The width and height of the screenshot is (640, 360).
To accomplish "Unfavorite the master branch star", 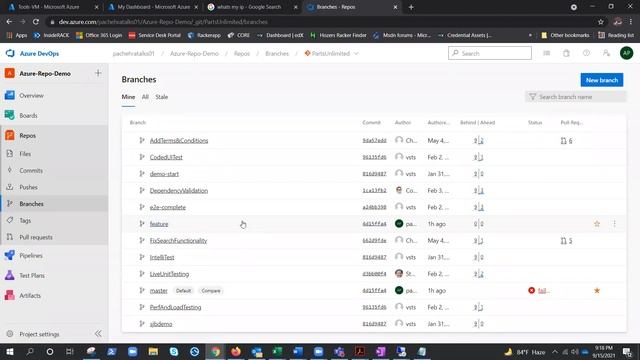I will point(597,291).
